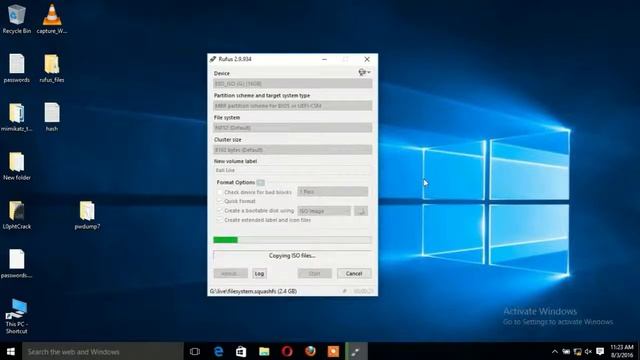Open Task View in the taskbar
This screenshot has width=640, height=360.
click(195, 351)
